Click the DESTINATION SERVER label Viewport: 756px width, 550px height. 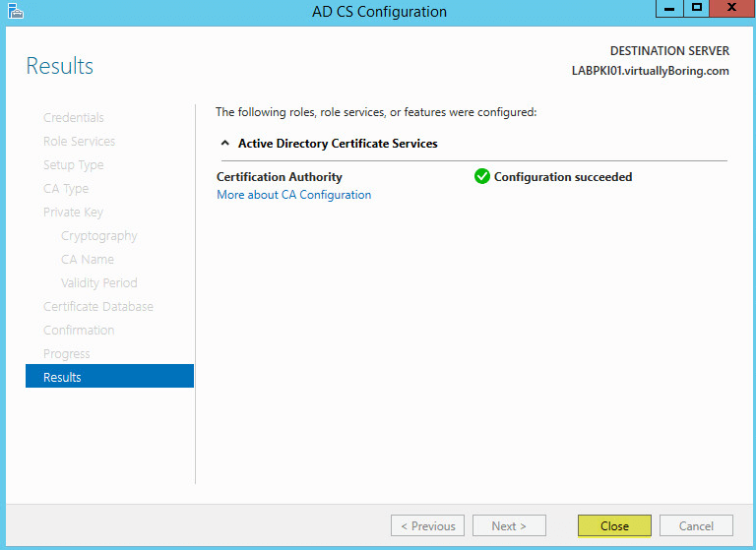(669, 50)
